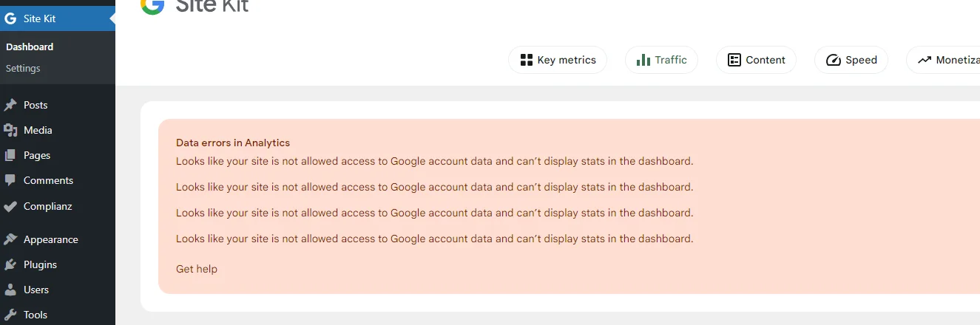Open the Media library menu label
The image size is (980, 325).
[38, 130]
